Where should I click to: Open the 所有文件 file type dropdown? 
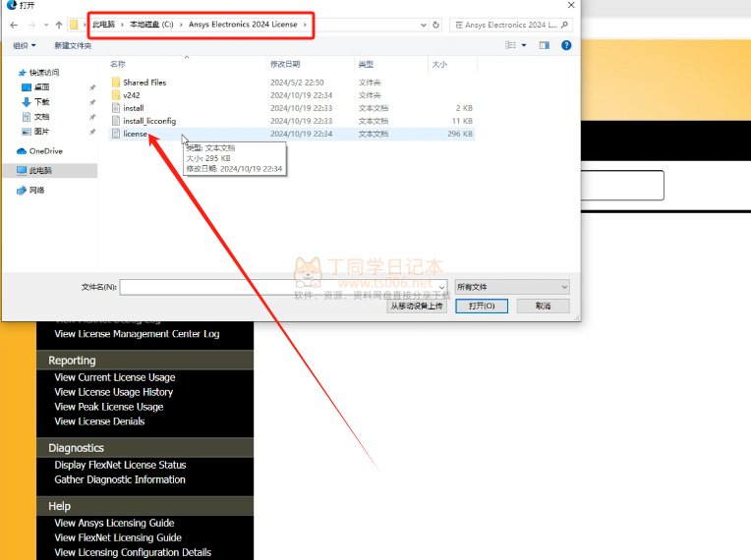pos(512,287)
